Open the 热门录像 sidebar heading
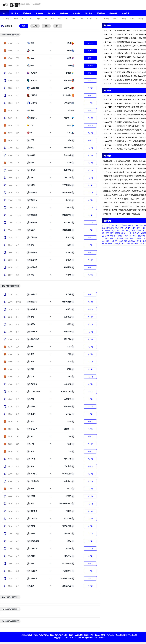 107,25
